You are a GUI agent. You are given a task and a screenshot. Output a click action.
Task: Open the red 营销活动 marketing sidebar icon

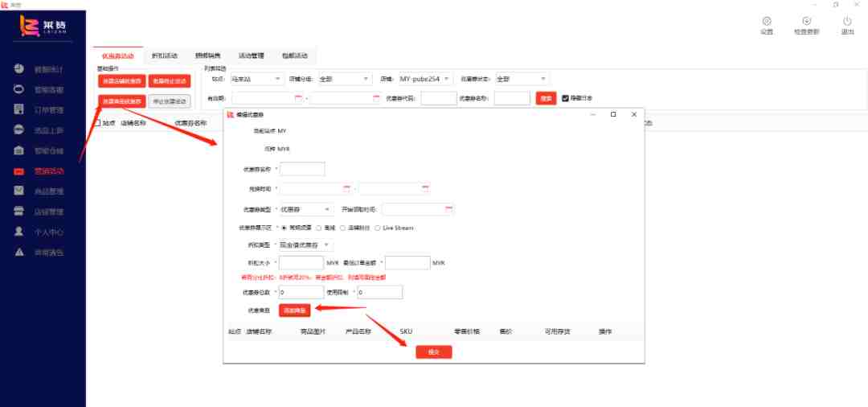pyautogui.click(x=18, y=171)
